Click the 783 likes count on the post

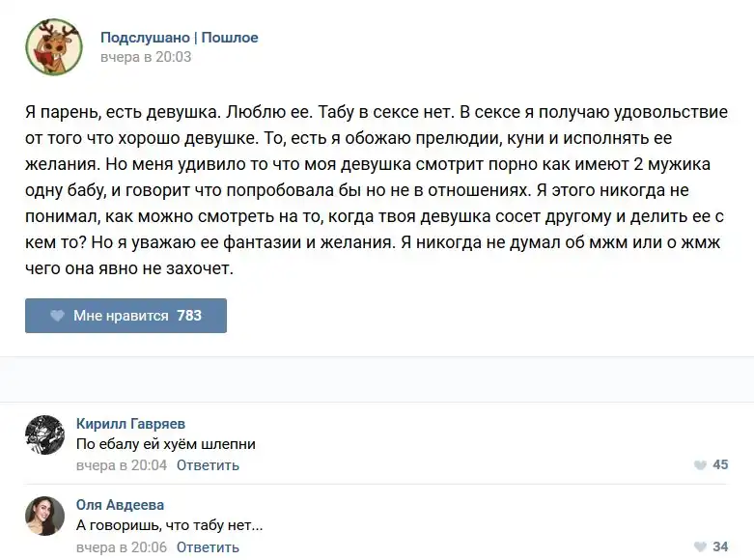pos(189,316)
